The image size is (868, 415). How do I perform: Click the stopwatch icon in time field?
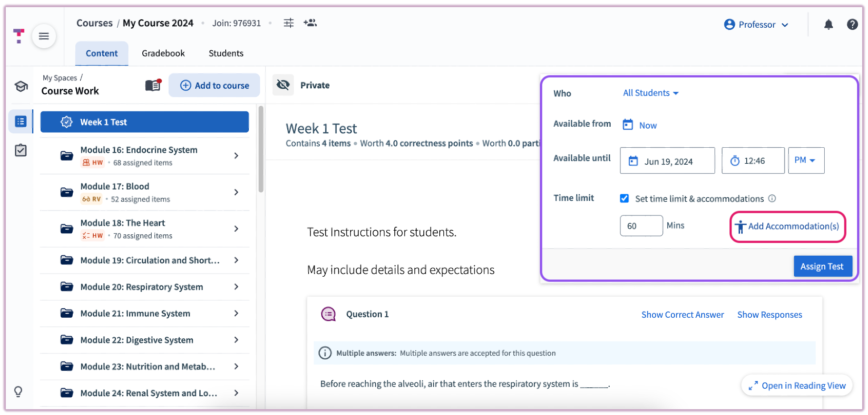pyautogui.click(x=735, y=161)
